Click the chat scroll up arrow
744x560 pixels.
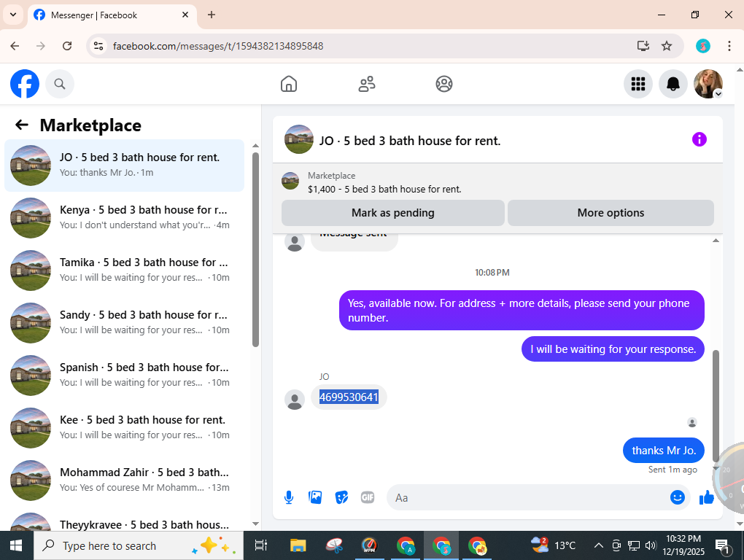pyautogui.click(x=716, y=241)
